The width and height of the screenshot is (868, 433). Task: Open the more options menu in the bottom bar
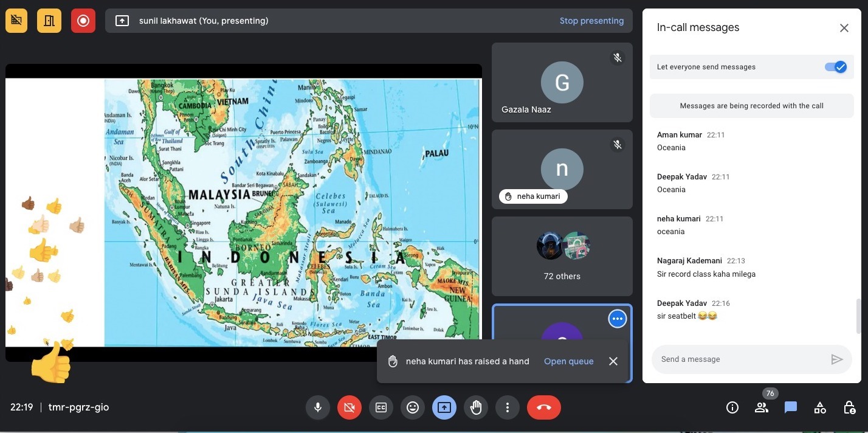tap(508, 407)
